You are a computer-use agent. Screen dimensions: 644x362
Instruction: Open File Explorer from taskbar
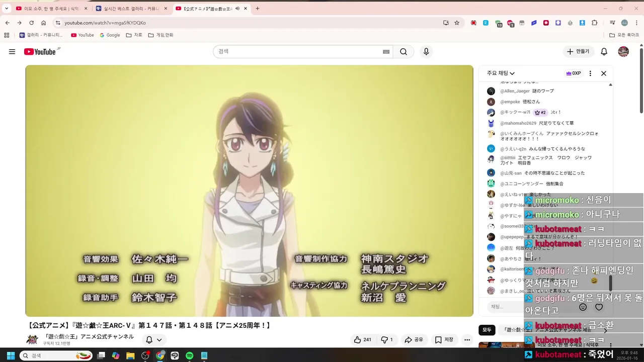click(130, 355)
